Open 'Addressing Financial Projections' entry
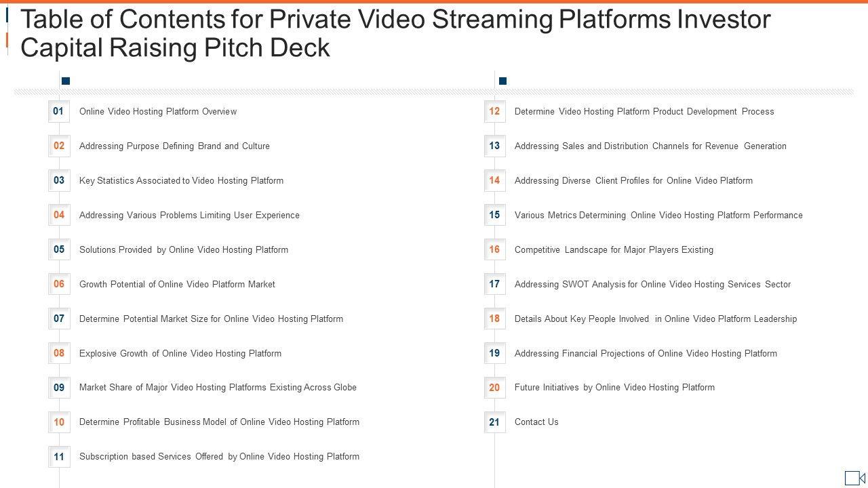Image resolution: width=868 pixels, height=488 pixels. (646, 353)
